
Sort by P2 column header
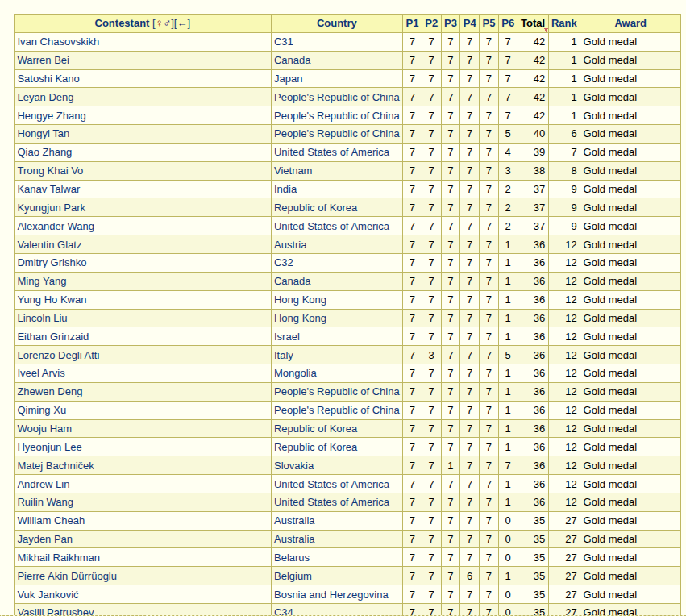tap(431, 23)
